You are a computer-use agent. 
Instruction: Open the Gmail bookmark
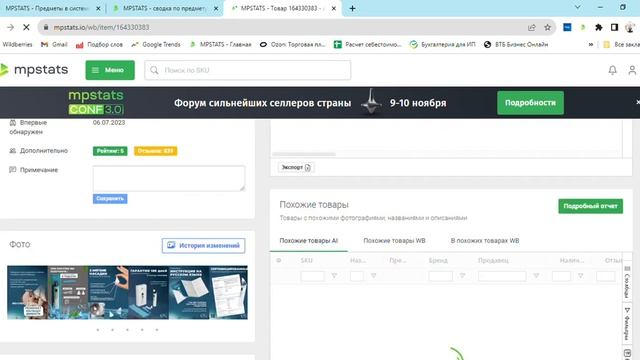(x=54, y=44)
